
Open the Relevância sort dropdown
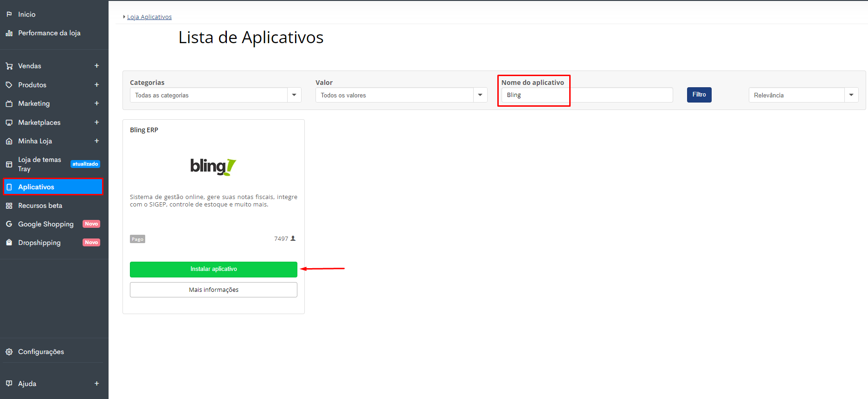coord(804,95)
